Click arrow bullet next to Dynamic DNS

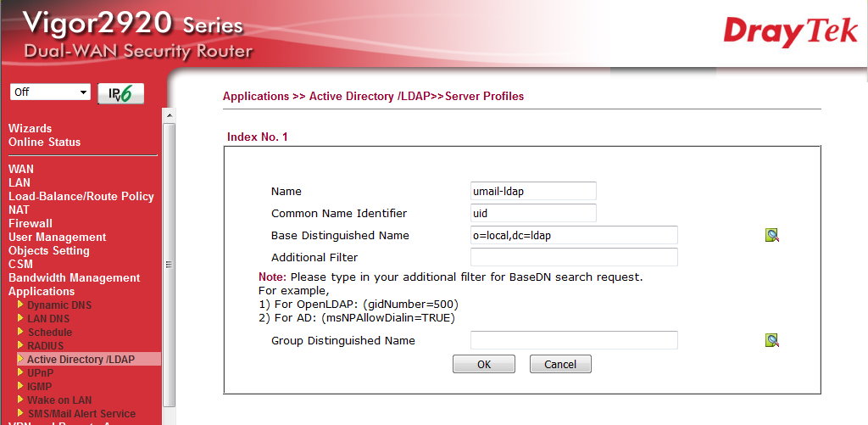[x=20, y=305]
